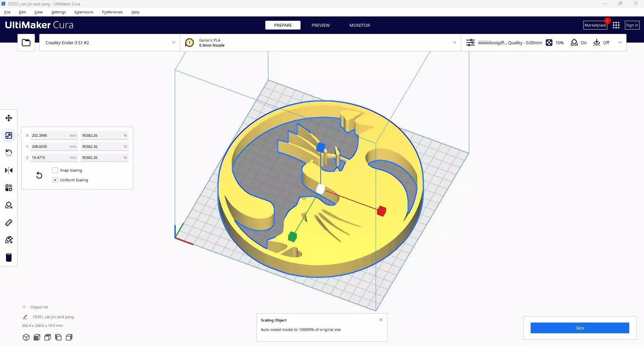Screen dimensions: 644x345
Task: Open the support eraser tool icon
Action: tap(9, 240)
